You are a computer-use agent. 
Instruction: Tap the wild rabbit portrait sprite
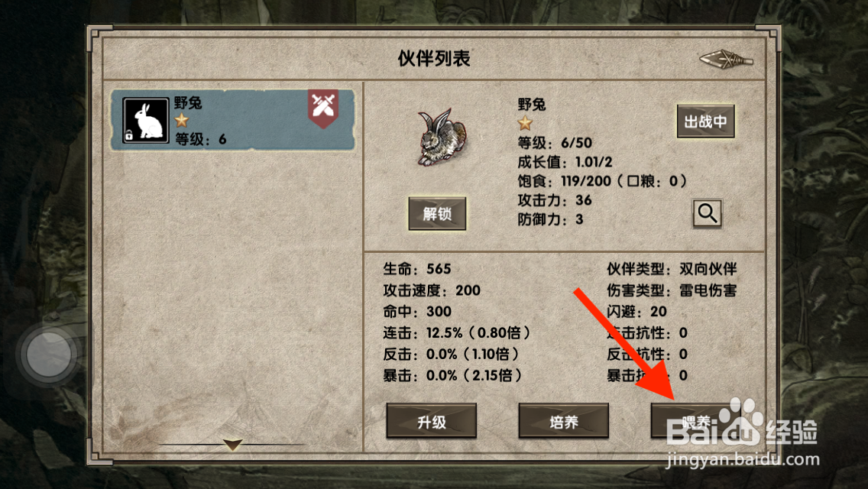click(442, 138)
